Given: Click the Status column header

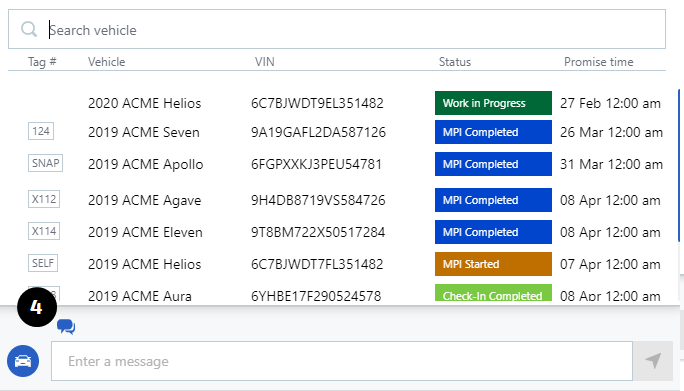Looking at the screenshot, I should click(455, 62).
